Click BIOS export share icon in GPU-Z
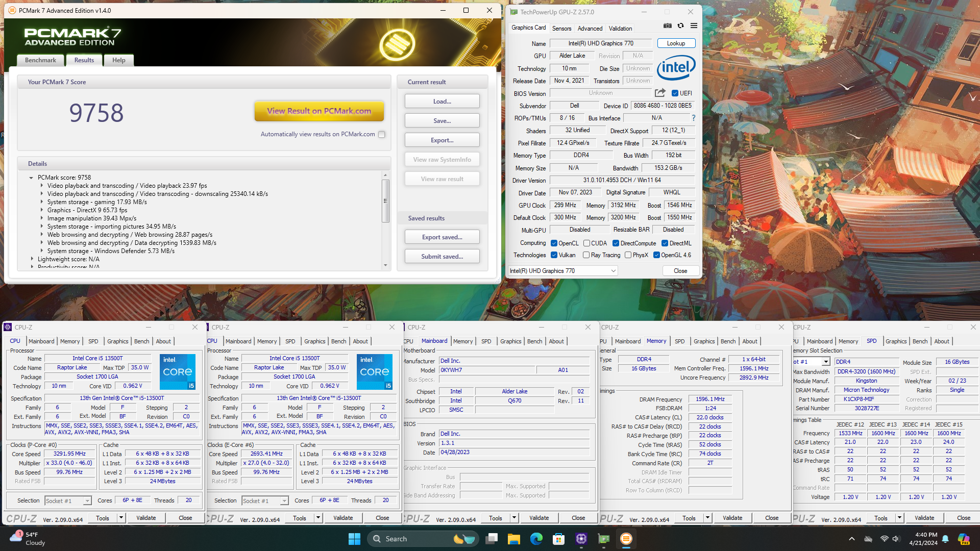 pyautogui.click(x=660, y=93)
